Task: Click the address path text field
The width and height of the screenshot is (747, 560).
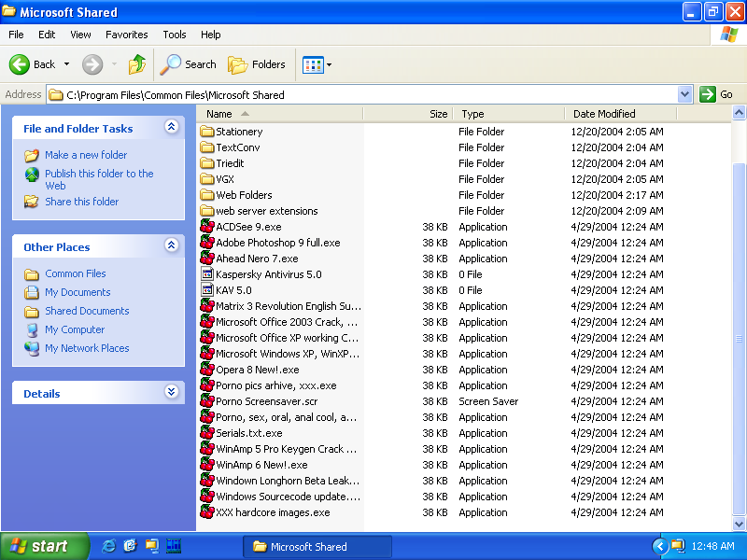Action: point(362,95)
